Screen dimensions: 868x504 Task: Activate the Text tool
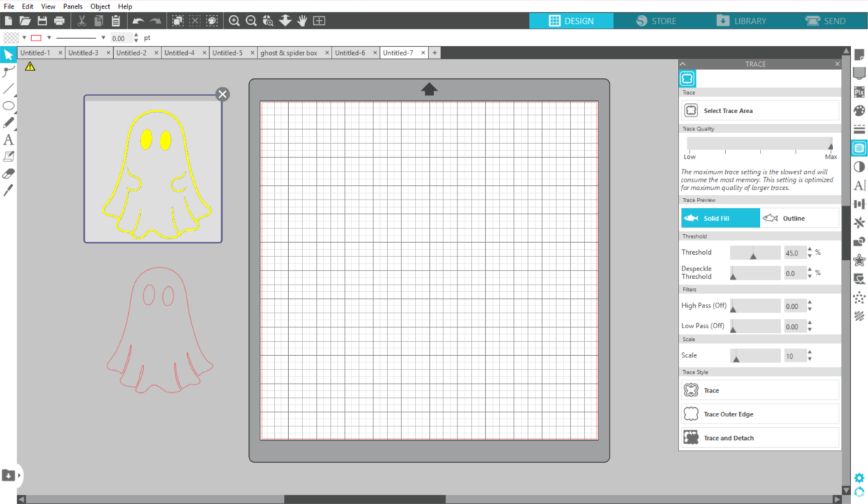coord(9,140)
